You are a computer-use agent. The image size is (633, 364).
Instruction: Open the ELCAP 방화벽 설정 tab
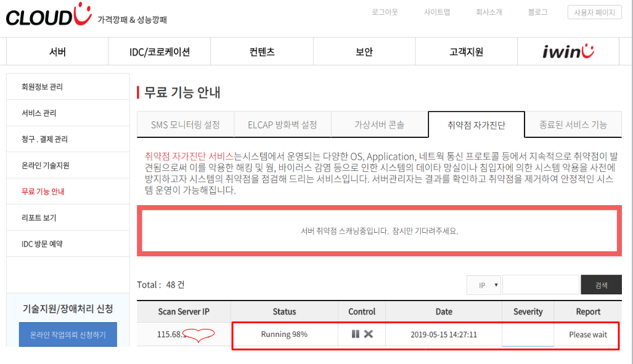pyautogui.click(x=282, y=124)
